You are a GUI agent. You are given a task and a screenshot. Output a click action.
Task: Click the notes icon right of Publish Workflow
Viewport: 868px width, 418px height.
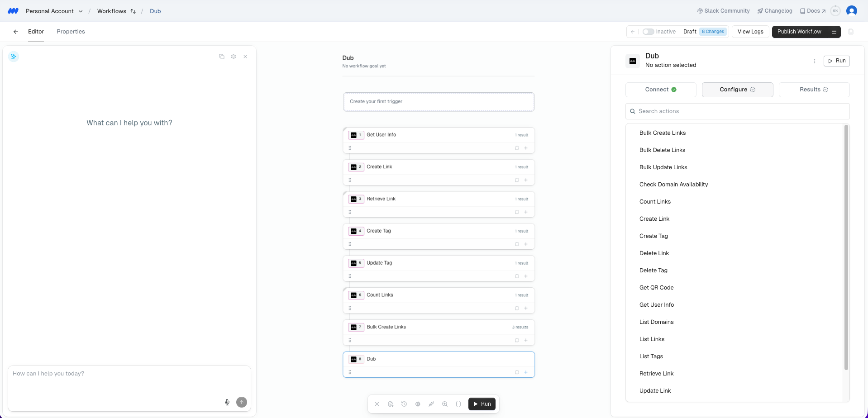[x=851, y=32]
